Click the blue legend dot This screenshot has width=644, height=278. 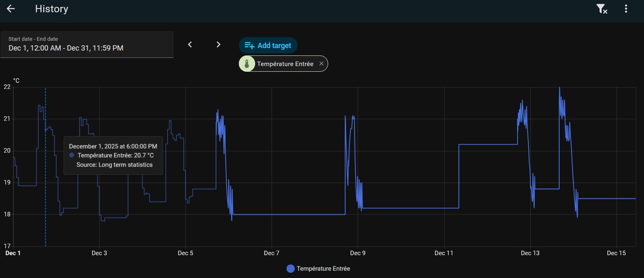point(291,269)
